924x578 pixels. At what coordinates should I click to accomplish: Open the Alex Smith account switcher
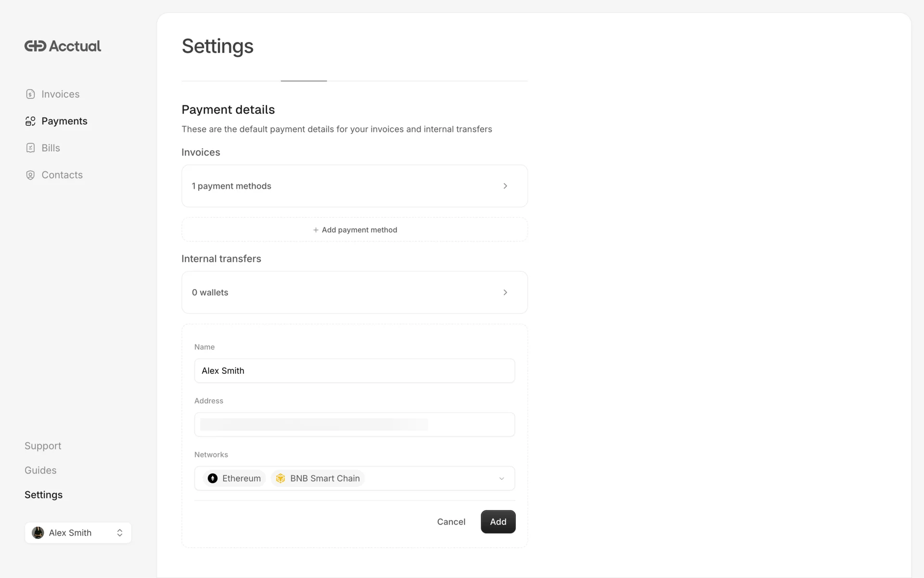[119, 533]
